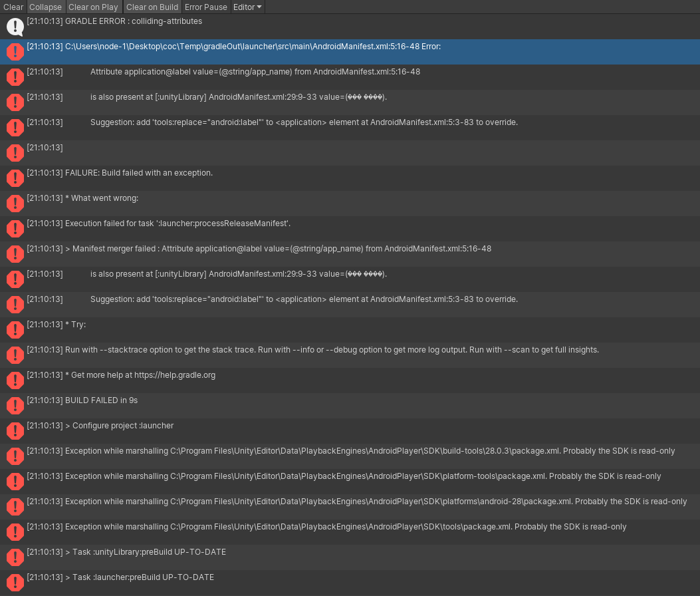Image resolution: width=700 pixels, height=596 pixels.
Task: Click error icon beside BUILD FAILED in 9s
Action: 15,406
